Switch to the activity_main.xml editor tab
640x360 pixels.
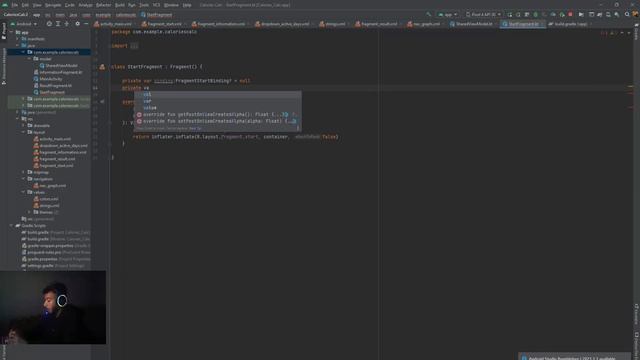[x=113, y=24]
